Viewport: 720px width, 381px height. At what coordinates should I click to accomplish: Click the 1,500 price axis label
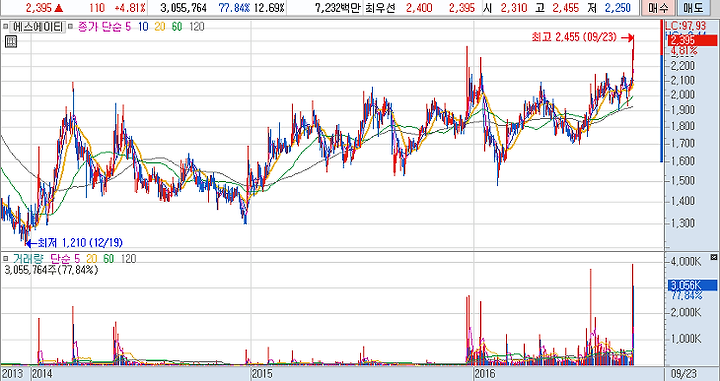(682, 180)
